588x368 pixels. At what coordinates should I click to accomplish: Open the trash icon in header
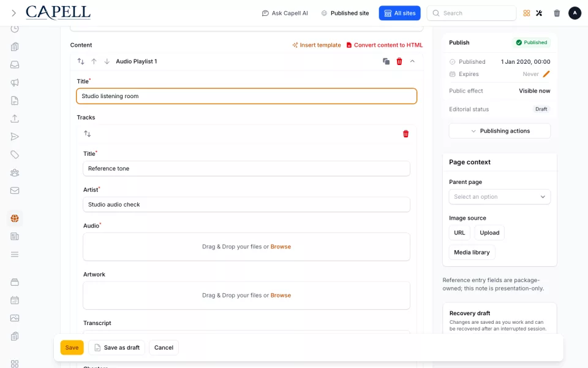557,13
